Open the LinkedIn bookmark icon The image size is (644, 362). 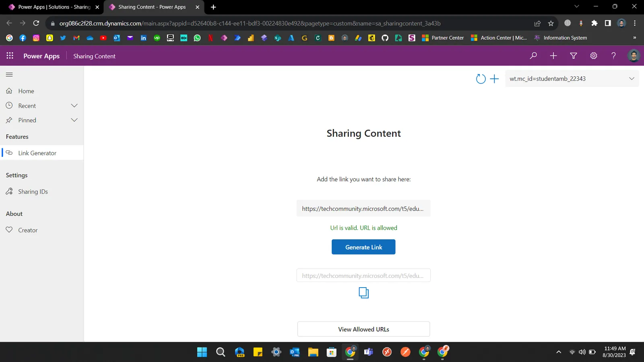click(x=143, y=38)
